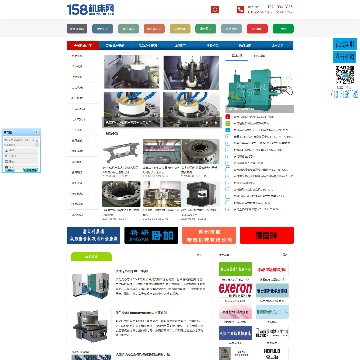Expand the first category in left sidebar

point(83,56)
